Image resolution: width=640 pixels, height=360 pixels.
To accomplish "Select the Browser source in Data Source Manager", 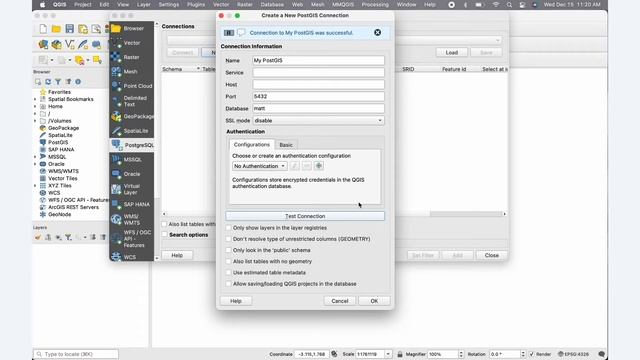I will 132,29.
